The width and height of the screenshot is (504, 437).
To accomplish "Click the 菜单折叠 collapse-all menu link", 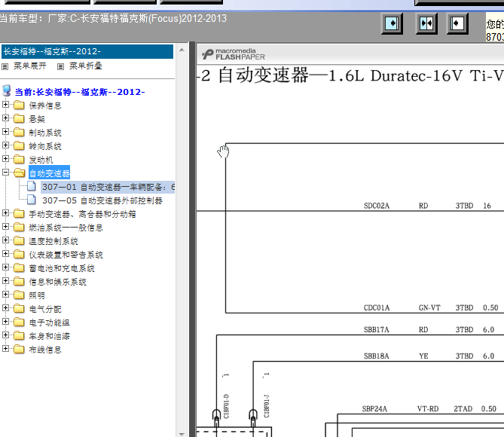I will coord(85,66).
